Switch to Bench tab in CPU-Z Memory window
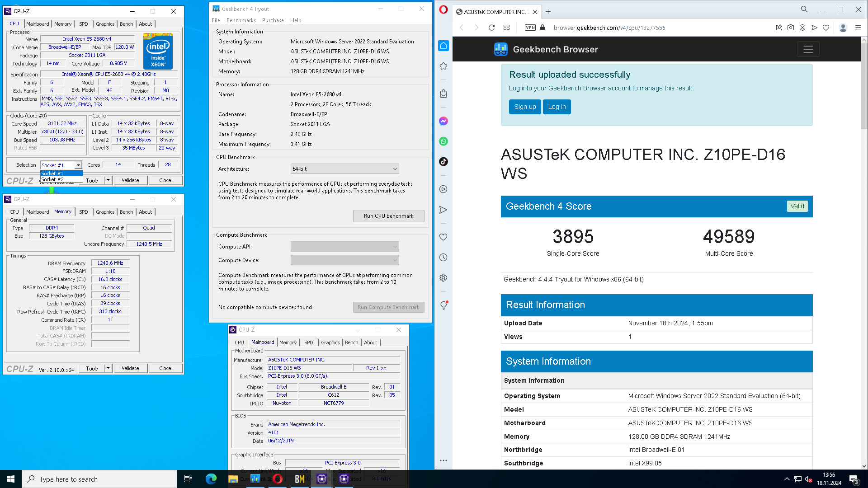 pos(127,212)
